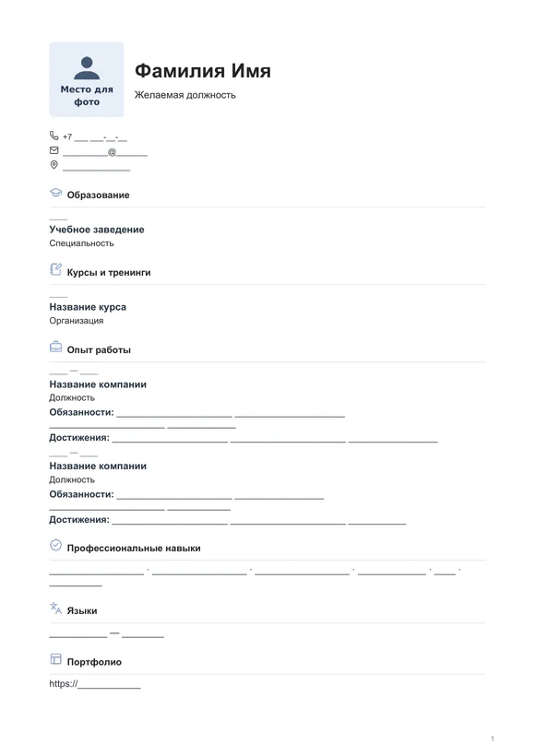Click the second Достижения blank line
This screenshot has width=535, height=756.
click(x=259, y=521)
